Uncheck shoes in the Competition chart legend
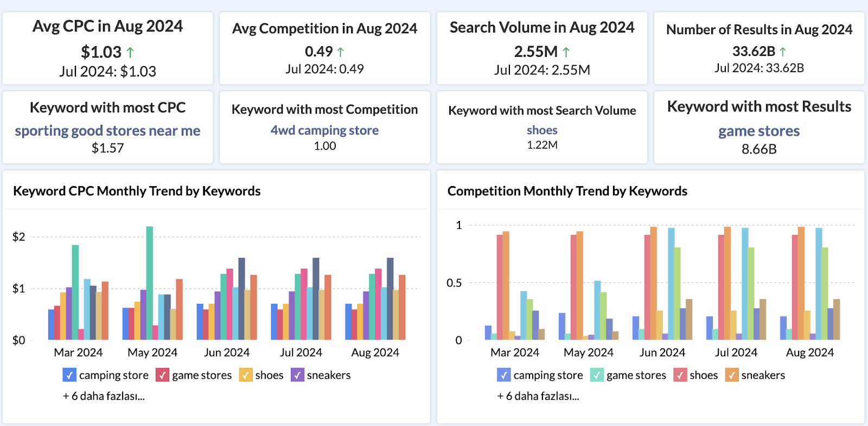Viewport: 868px width, 426px height. [x=680, y=375]
